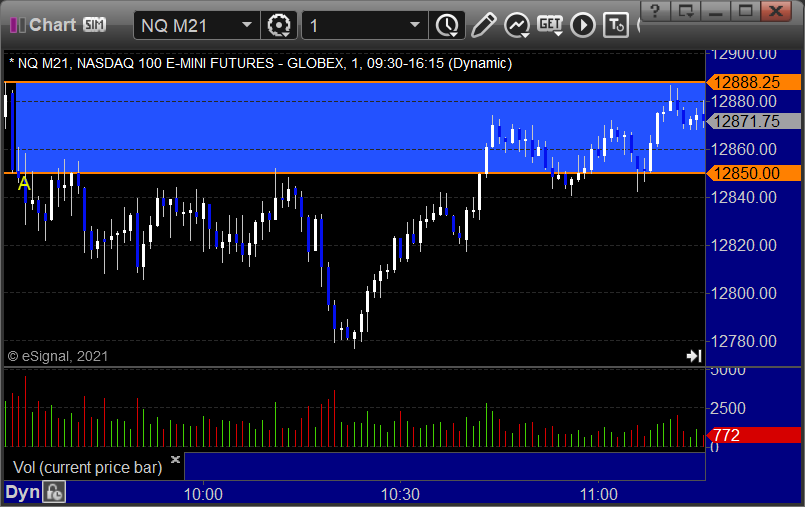This screenshot has width=805, height=507.
Task: Expand the interval dropdown showing 1
Action: pos(415,25)
